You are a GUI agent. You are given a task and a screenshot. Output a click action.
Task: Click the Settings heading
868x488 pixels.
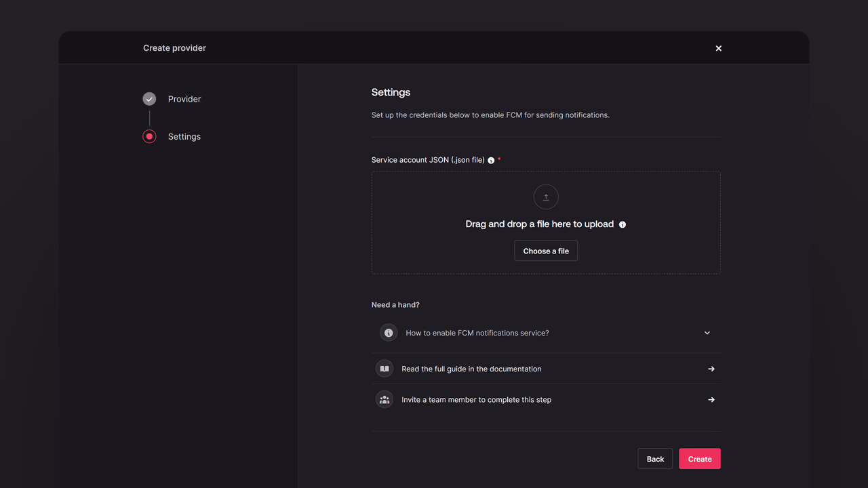[391, 92]
